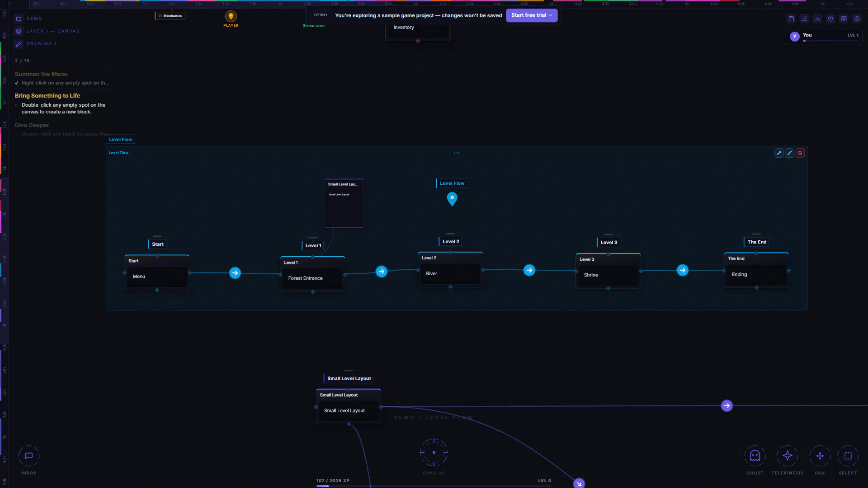868x488 pixels.
Task: Select the Level Flow frame tab label
Action: (x=121, y=140)
